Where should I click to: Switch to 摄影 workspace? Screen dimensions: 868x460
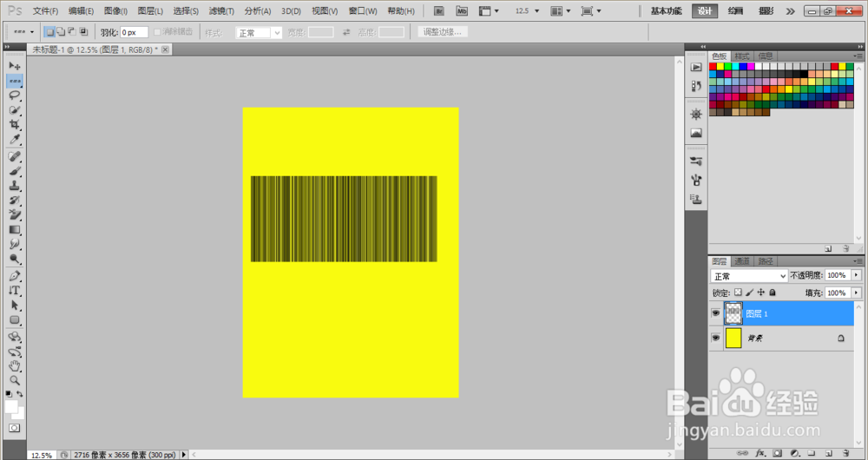[x=766, y=11]
